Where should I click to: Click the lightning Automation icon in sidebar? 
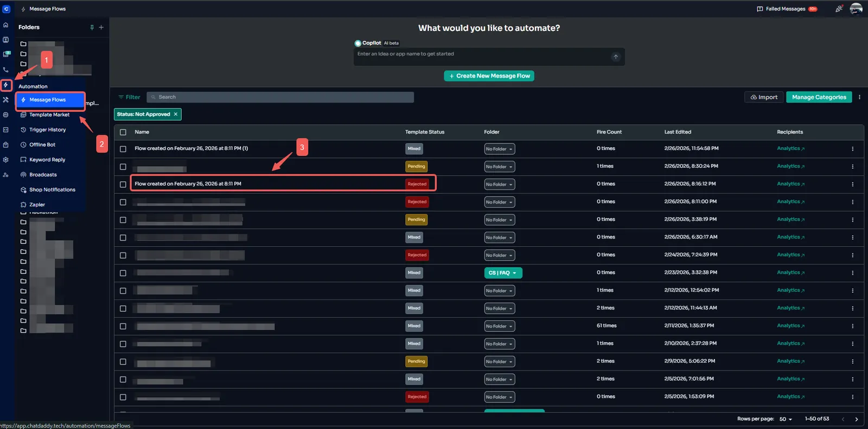6,85
